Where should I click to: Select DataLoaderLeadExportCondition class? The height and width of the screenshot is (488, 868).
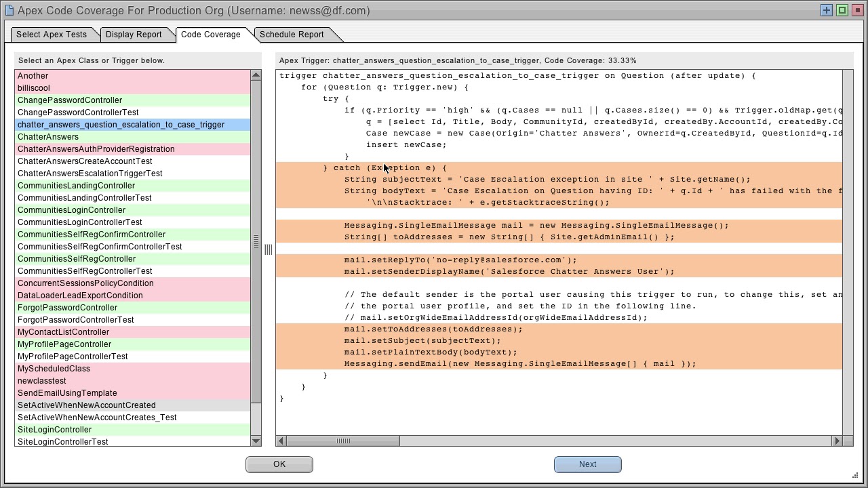coord(133,296)
